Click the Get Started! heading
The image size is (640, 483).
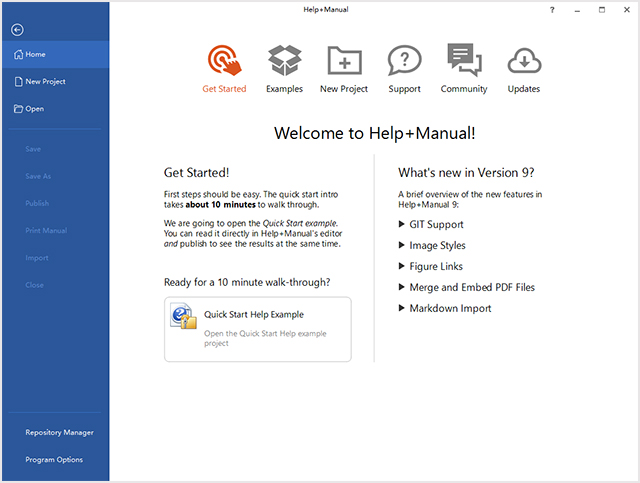tap(196, 173)
